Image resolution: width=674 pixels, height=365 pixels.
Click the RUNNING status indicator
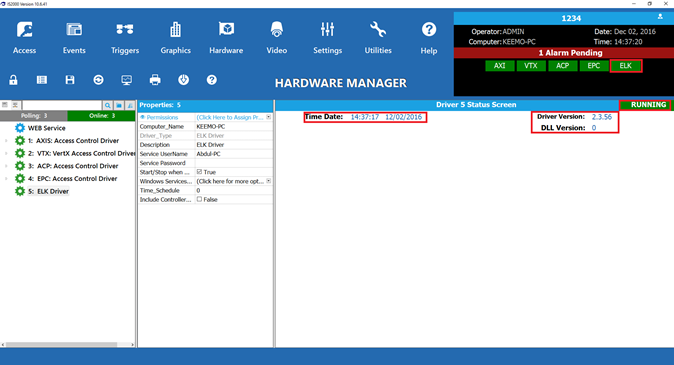tap(646, 105)
